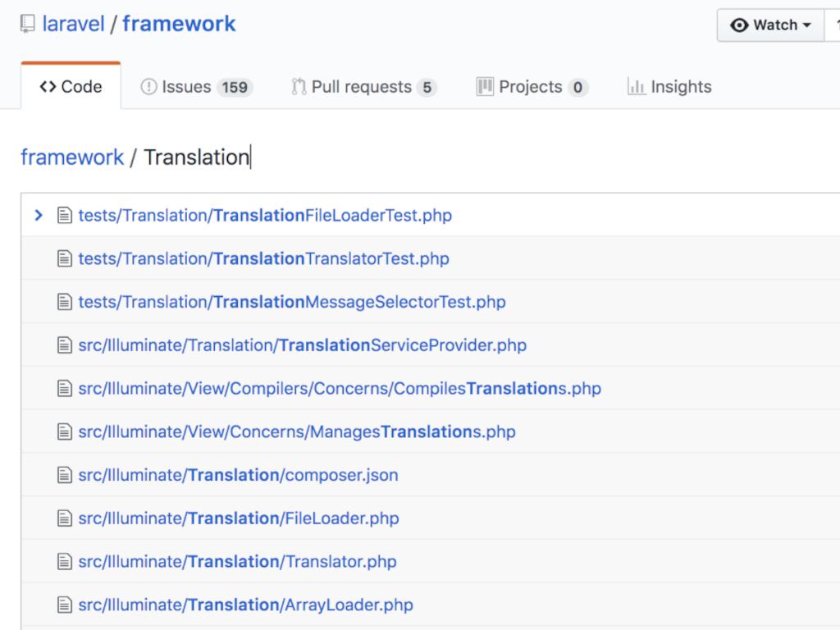Switch to the Insights tab
Image resolution: width=840 pixels, height=630 pixels.
(669, 87)
